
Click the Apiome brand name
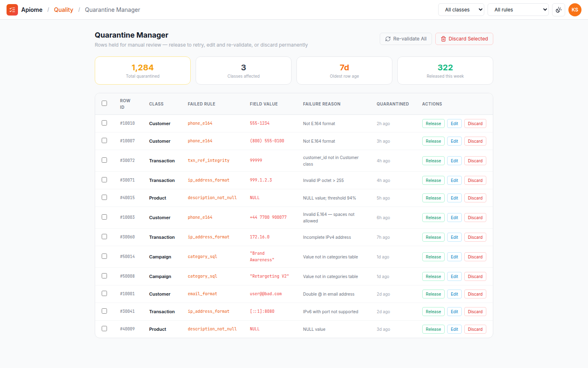tap(32, 10)
